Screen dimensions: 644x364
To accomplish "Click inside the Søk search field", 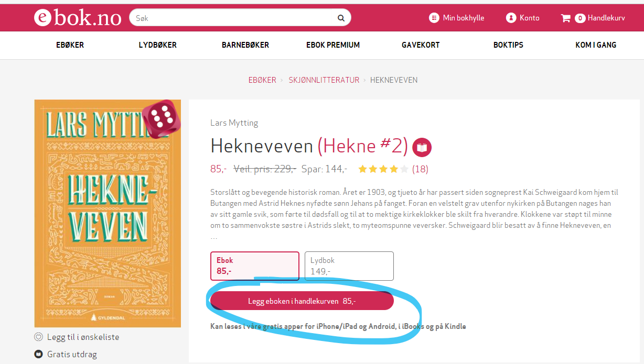I will pyautogui.click(x=233, y=18).
